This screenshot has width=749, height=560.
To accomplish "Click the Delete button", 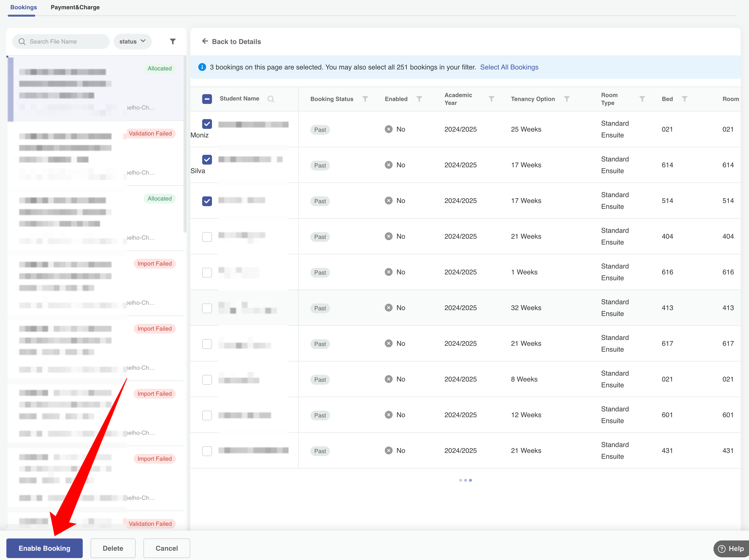I will 113,548.
